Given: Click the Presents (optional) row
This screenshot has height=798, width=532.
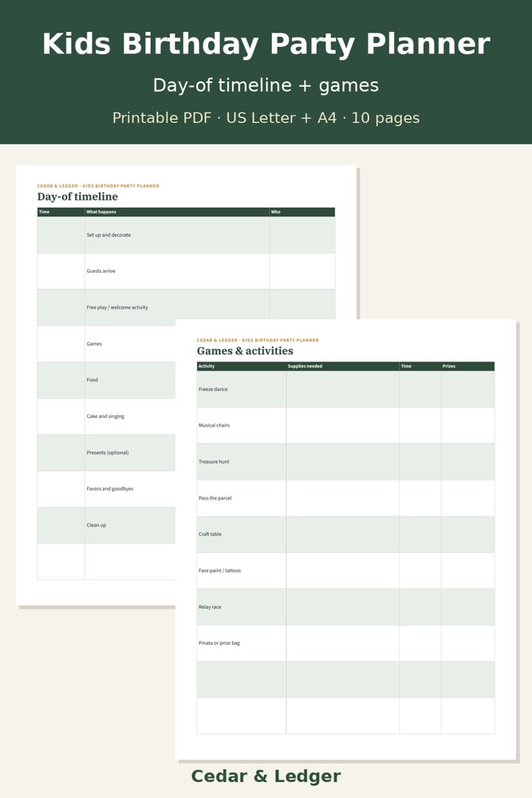Looking at the screenshot, I should pos(106,452).
